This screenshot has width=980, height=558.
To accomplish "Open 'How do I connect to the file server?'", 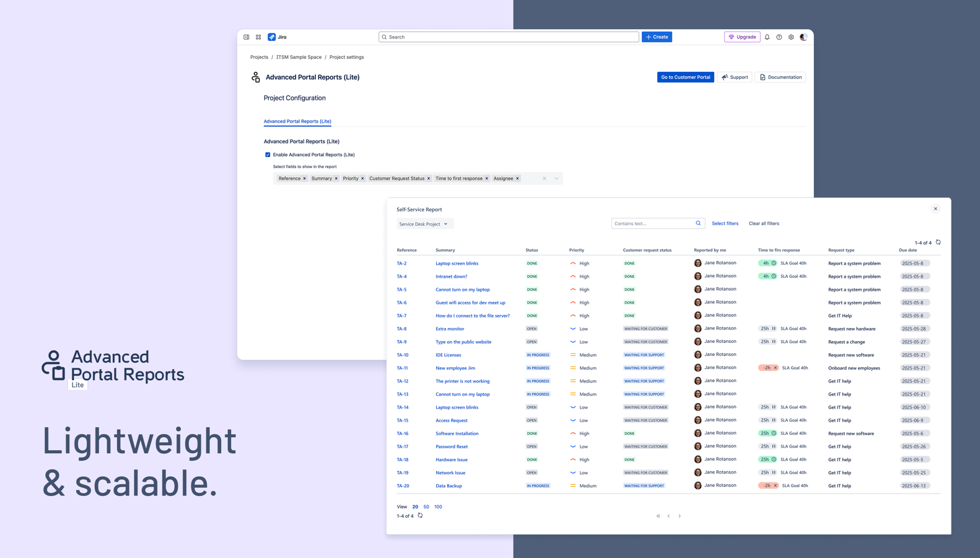I will coord(473,316).
